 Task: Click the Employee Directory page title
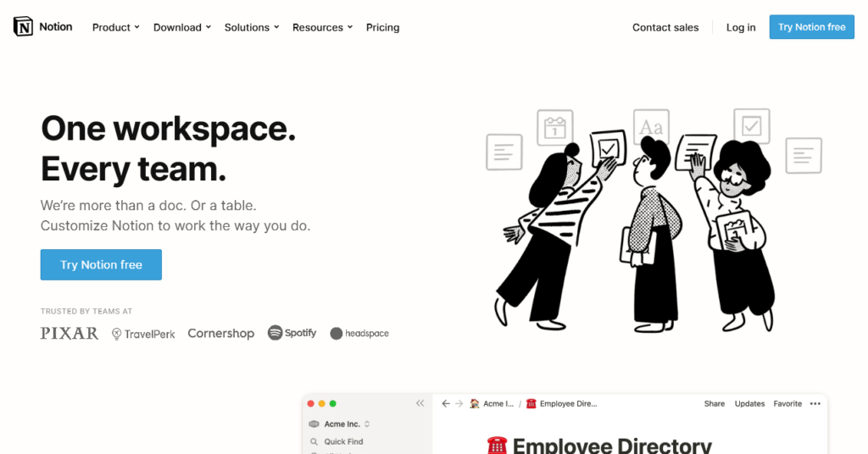pyautogui.click(x=612, y=446)
